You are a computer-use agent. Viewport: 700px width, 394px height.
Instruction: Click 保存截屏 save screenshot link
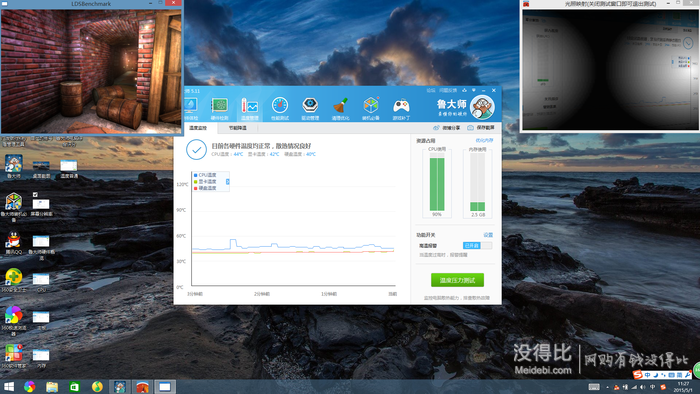481,128
